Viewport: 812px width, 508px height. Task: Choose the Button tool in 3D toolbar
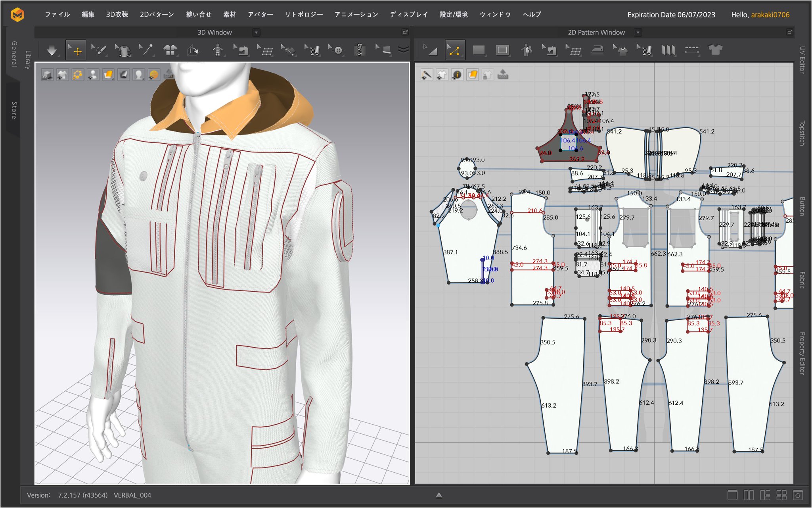(x=337, y=50)
